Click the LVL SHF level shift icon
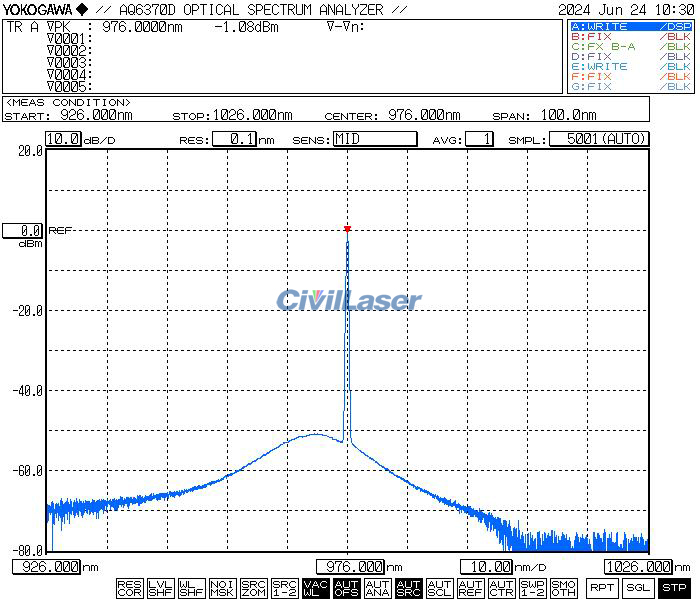This screenshot has height=599, width=700. [160, 588]
